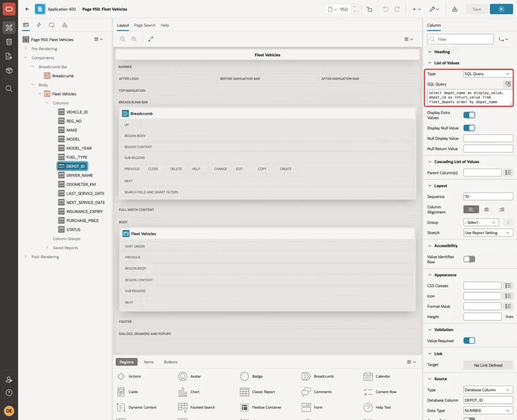Image resolution: width=517 pixels, height=420 pixels.
Task: Expand the layout to full screen
Action: coord(150,39)
